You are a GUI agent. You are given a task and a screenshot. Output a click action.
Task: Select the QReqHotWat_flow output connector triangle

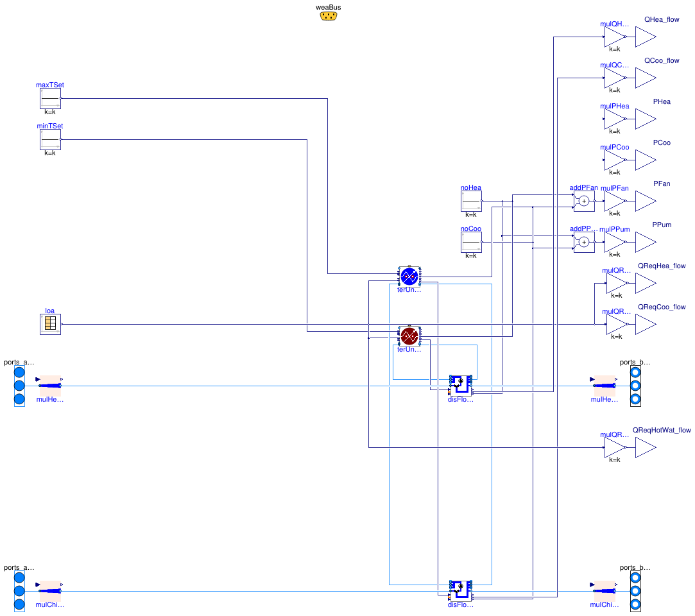(646, 448)
